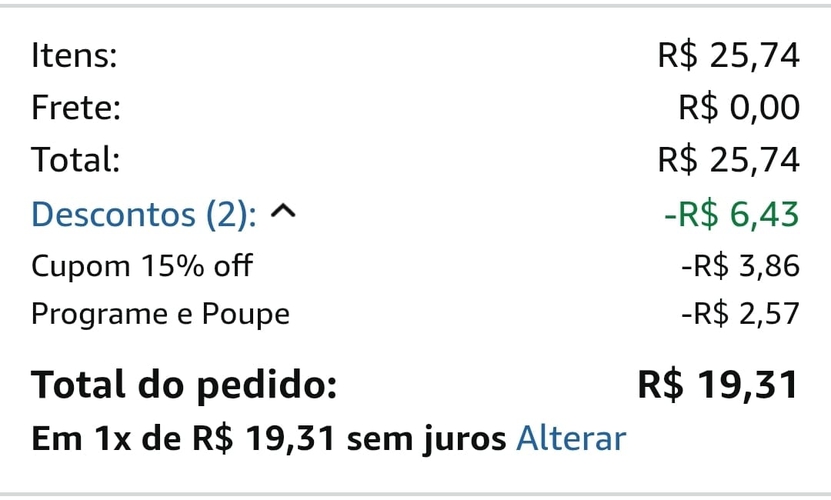This screenshot has height=500, width=831.
Task: Collapse the Descontos chevron arrow
Action: (x=285, y=213)
